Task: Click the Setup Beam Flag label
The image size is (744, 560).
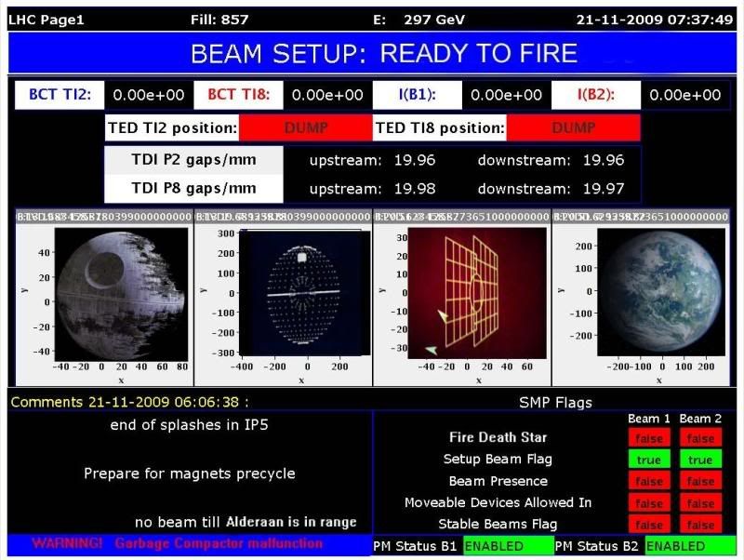Action: point(498,459)
